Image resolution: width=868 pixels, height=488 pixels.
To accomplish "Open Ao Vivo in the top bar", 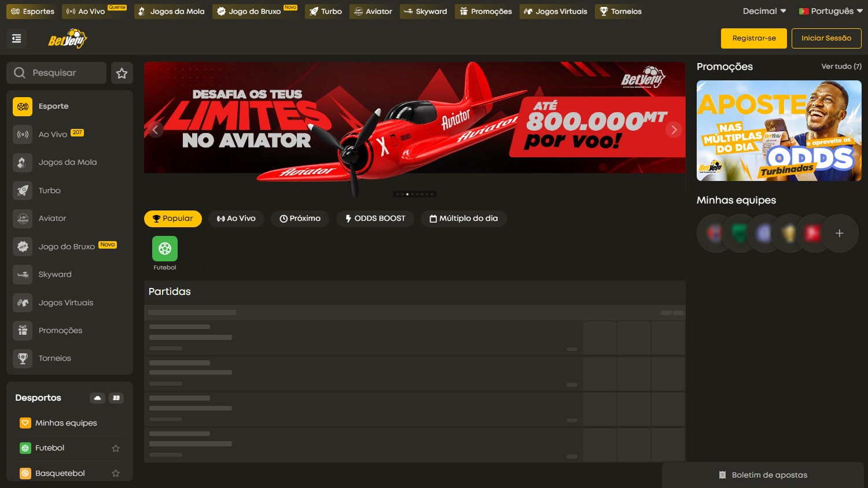I will 94,12.
